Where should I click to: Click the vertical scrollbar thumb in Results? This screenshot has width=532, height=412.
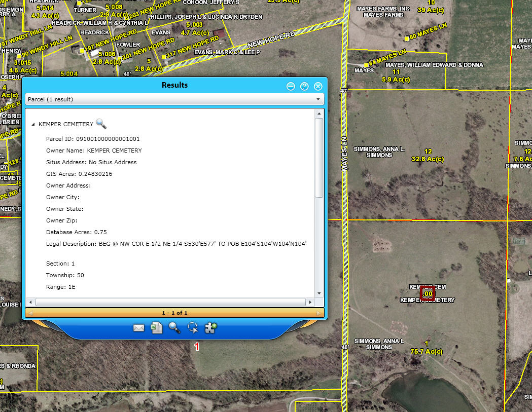pos(319,157)
